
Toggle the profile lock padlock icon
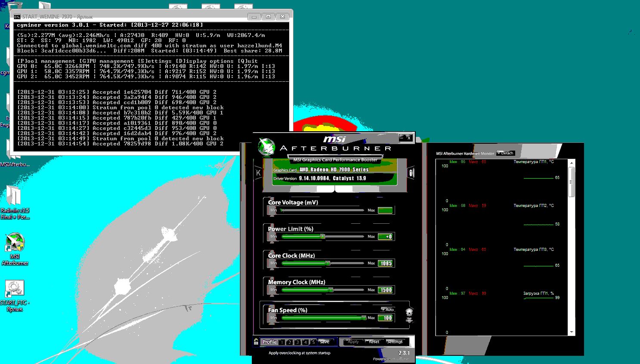pos(256,342)
